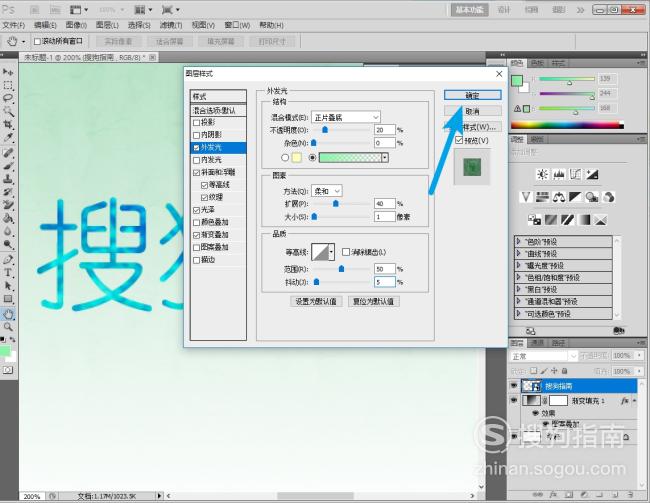Click the 复位为默认值 button
Screen dimensions: 650x503
[374, 301]
